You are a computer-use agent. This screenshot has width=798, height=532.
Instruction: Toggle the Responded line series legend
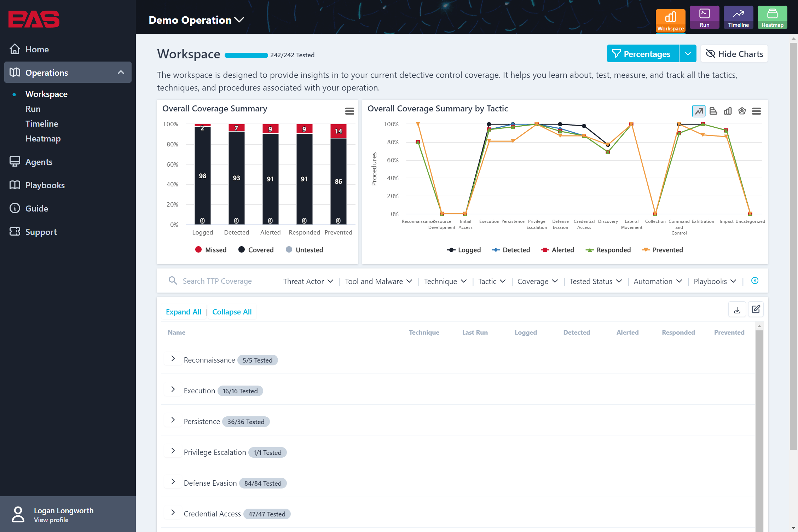click(608, 250)
